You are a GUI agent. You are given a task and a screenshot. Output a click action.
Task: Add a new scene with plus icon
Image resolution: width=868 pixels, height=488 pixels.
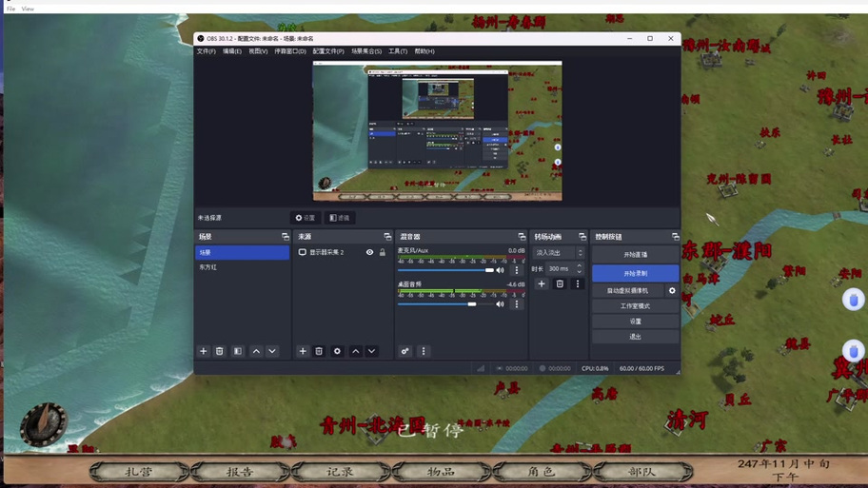203,351
